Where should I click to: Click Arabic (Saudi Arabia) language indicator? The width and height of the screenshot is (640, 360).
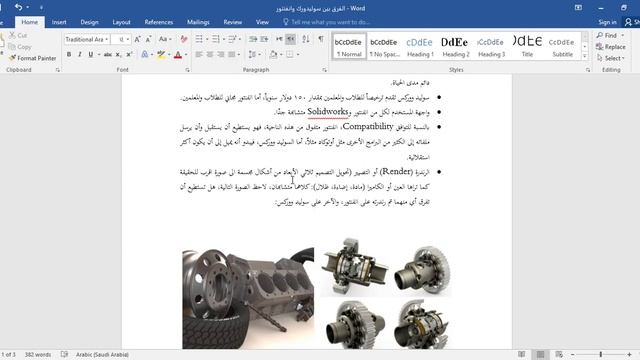(x=102, y=354)
